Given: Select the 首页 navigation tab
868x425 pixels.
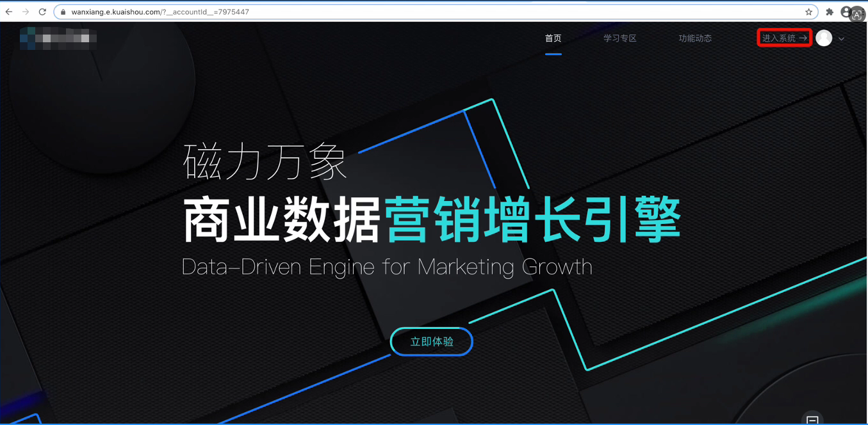Looking at the screenshot, I should pos(552,38).
